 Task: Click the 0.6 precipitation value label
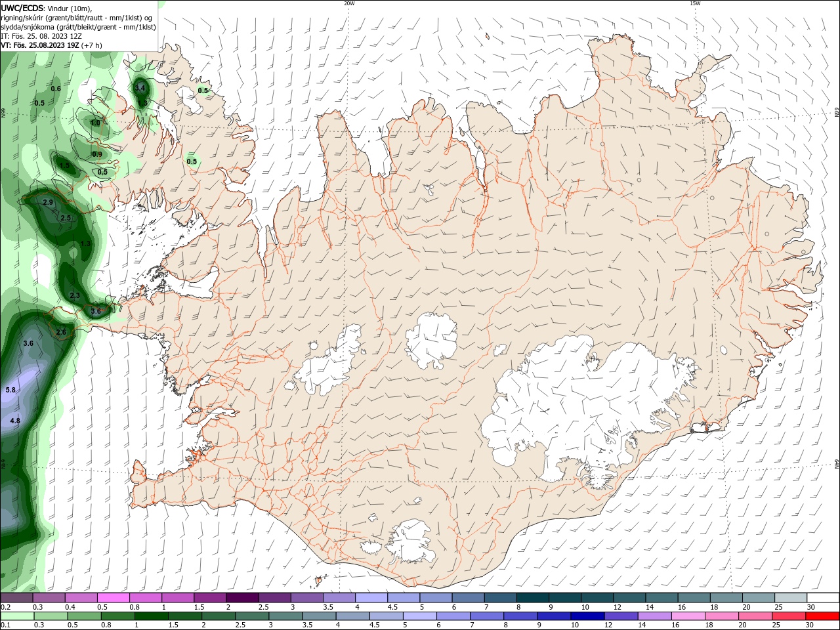(56, 89)
